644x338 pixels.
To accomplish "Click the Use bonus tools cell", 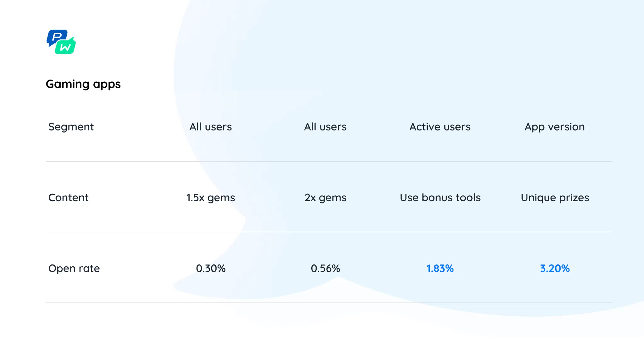I will tap(440, 197).
